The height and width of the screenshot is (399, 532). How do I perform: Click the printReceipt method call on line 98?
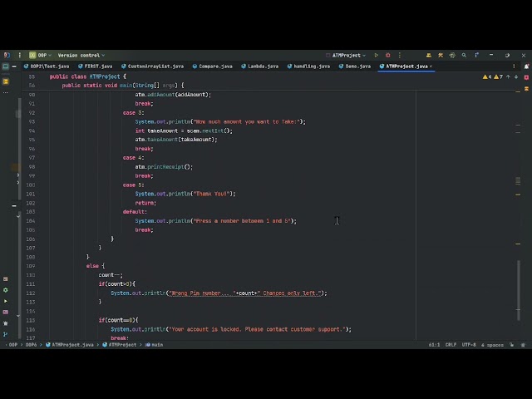(x=165, y=166)
